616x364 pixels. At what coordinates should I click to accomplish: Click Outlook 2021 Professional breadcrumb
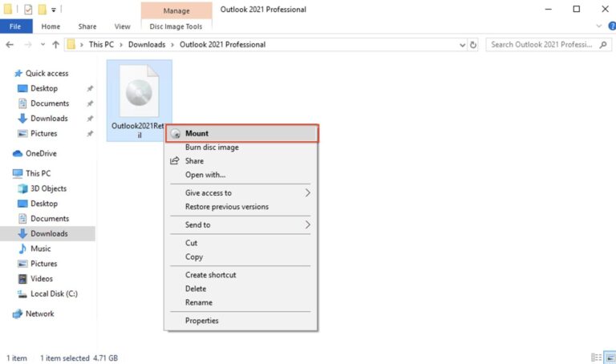(223, 45)
